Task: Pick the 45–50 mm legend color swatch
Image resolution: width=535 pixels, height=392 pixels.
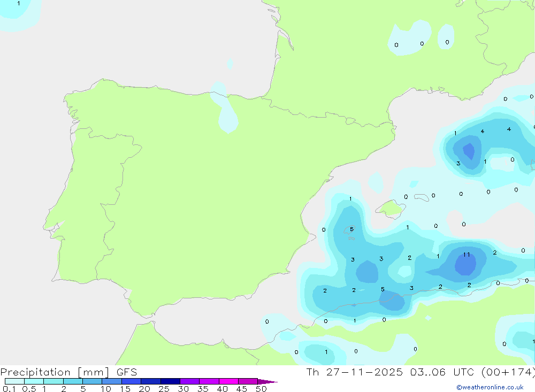Action: pyautogui.click(x=248, y=381)
